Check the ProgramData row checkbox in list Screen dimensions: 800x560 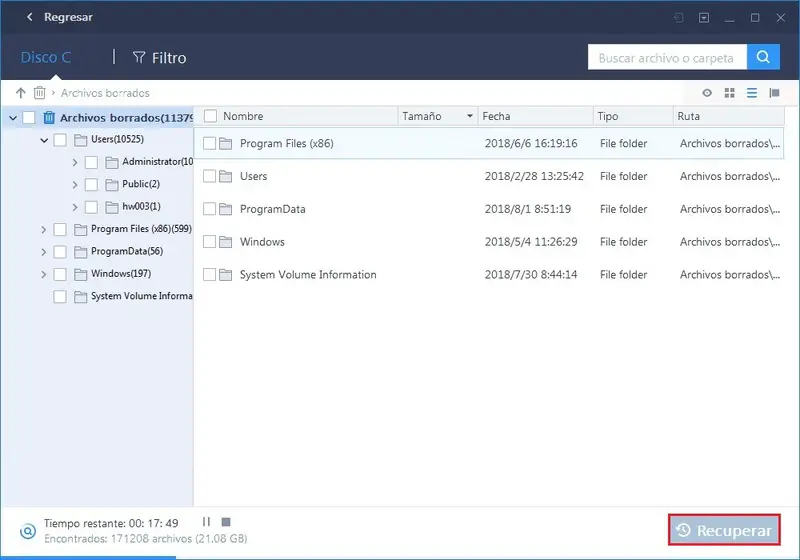209,209
